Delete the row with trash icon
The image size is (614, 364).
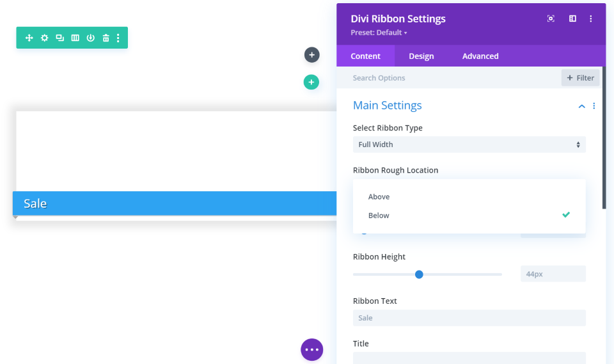click(x=106, y=38)
